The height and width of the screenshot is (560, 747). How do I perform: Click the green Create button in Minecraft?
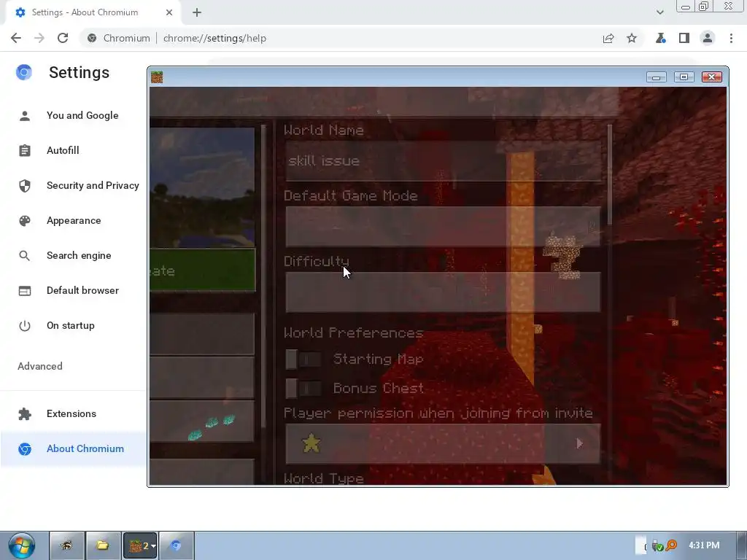pos(203,270)
